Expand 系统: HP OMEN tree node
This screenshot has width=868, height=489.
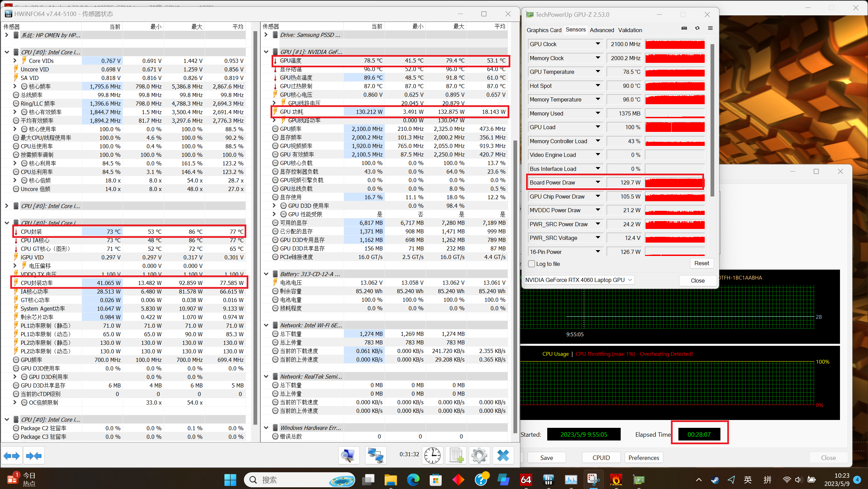pyautogui.click(x=6, y=35)
